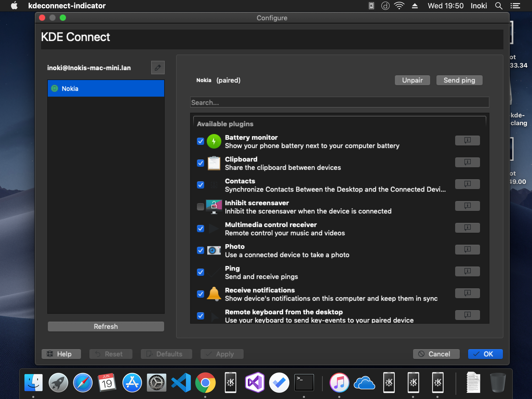Show Contacts plugin details

point(467,184)
